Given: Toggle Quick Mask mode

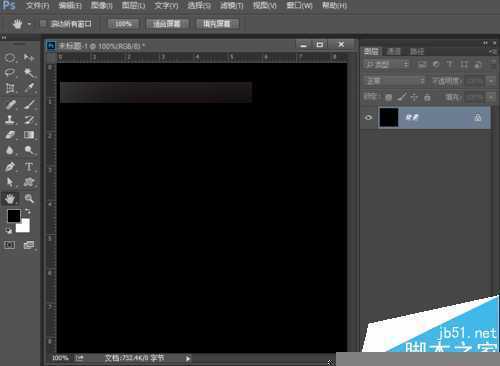Looking at the screenshot, I should [x=10, y=245].
